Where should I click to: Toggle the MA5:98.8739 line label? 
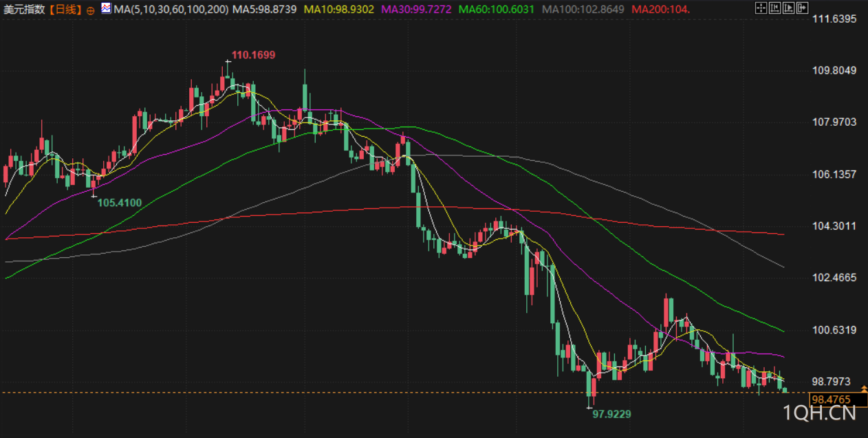tap(265, 10)
